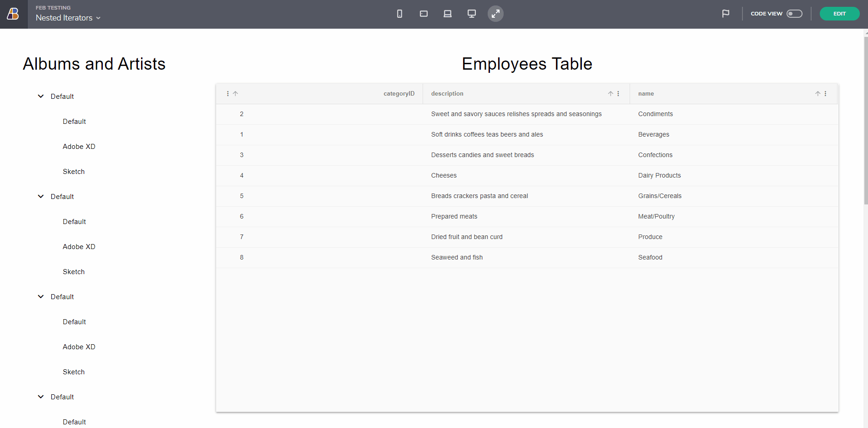Click the app logo in top-left corner
The image size is (868, 428).
click(x=13, y=14)
